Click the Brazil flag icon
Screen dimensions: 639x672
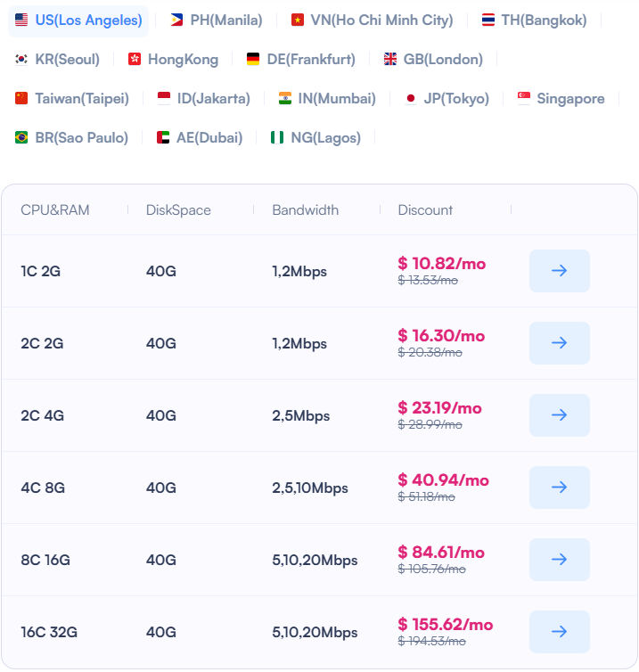(x=21, y=138)
